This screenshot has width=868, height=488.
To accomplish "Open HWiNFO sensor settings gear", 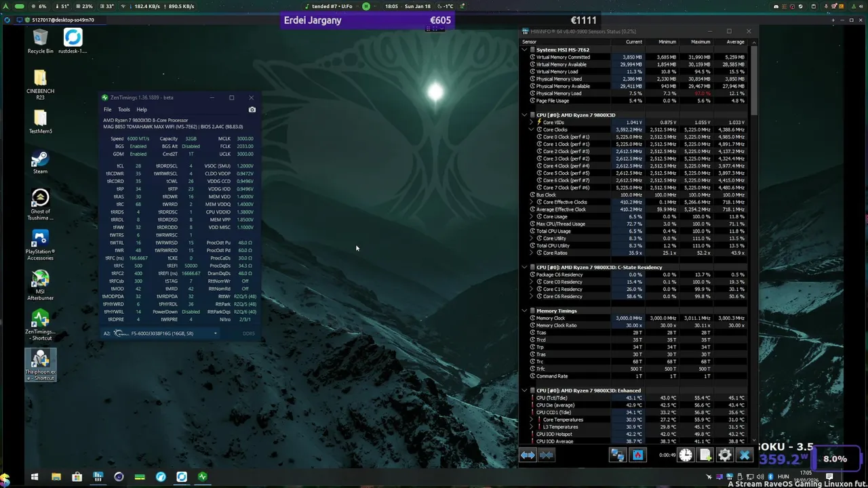I will (724, 455).
